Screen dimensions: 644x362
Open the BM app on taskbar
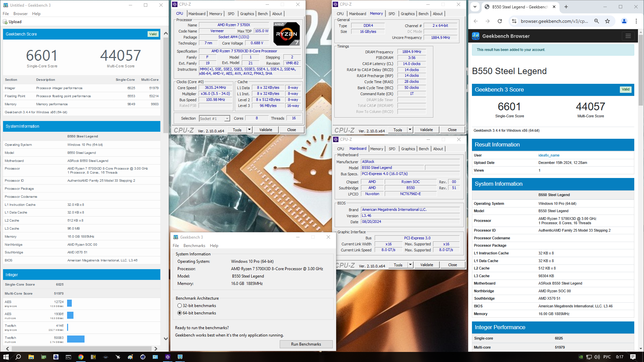[93, 357]
